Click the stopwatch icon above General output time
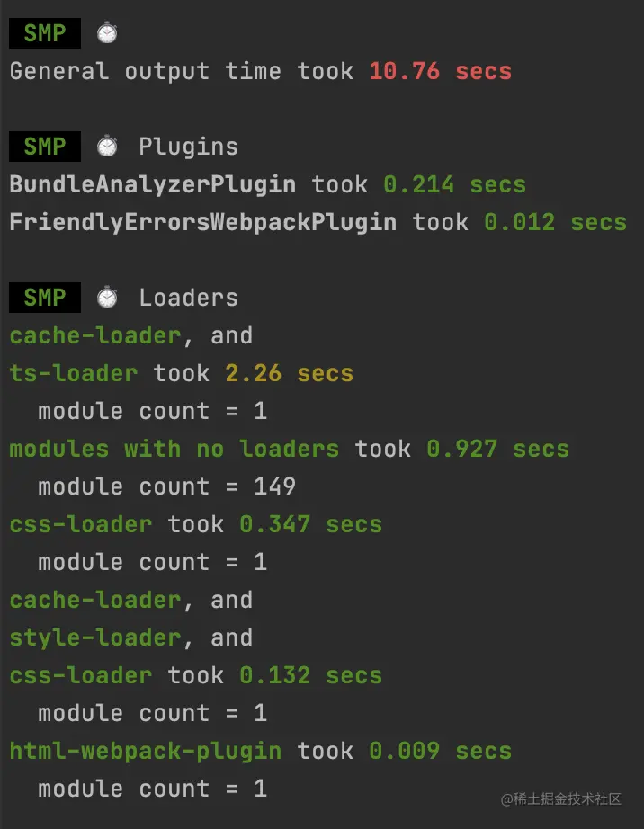This screenshot has width=644, height=829. [108, 33]
